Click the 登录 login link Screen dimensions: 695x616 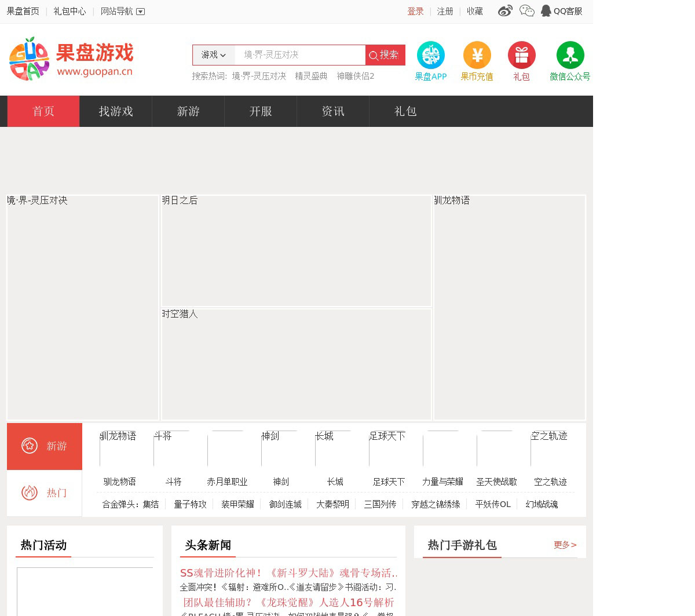(x=415, y=12)
